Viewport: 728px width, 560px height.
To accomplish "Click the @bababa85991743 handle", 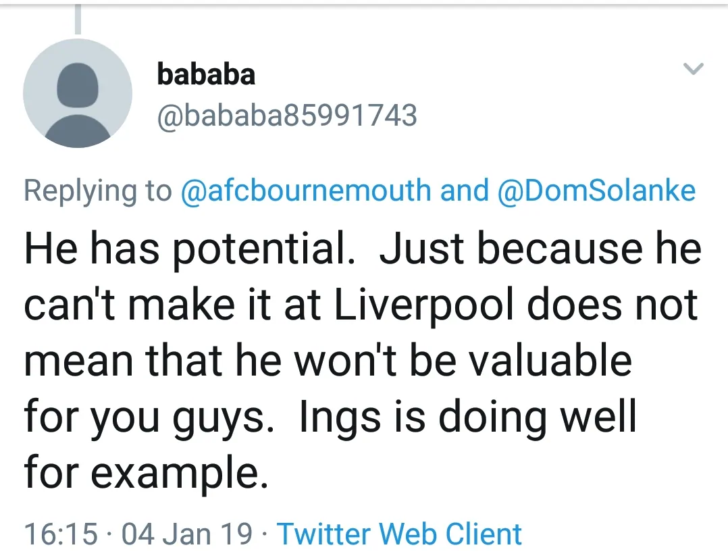I will [287, 116].
